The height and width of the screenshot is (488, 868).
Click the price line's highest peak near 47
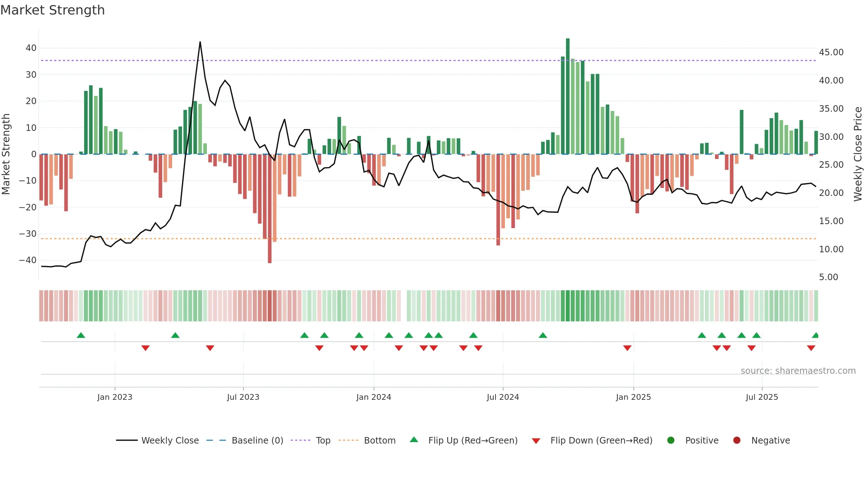click(200, 42)
